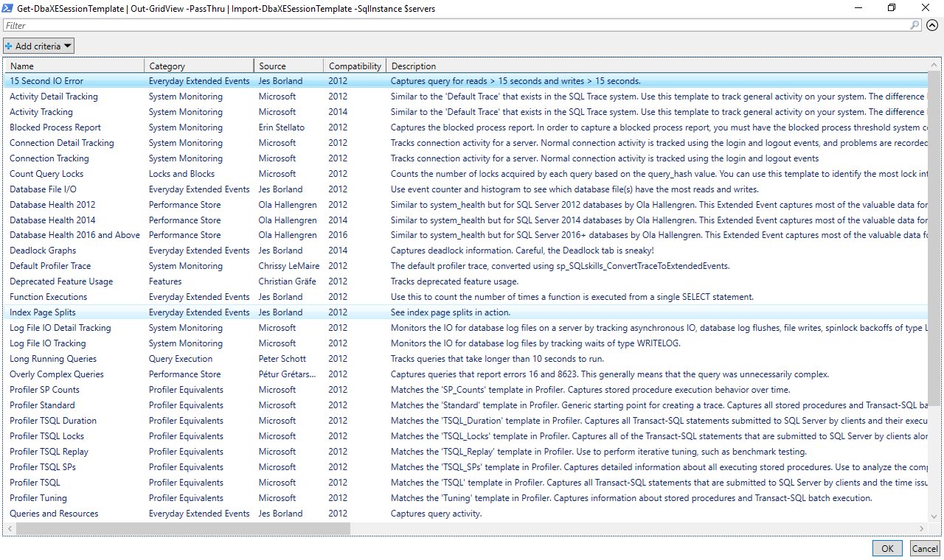Viewport: 944px width, 560px height.
Task: Sort by the Source column header
Action: point(289,66)
